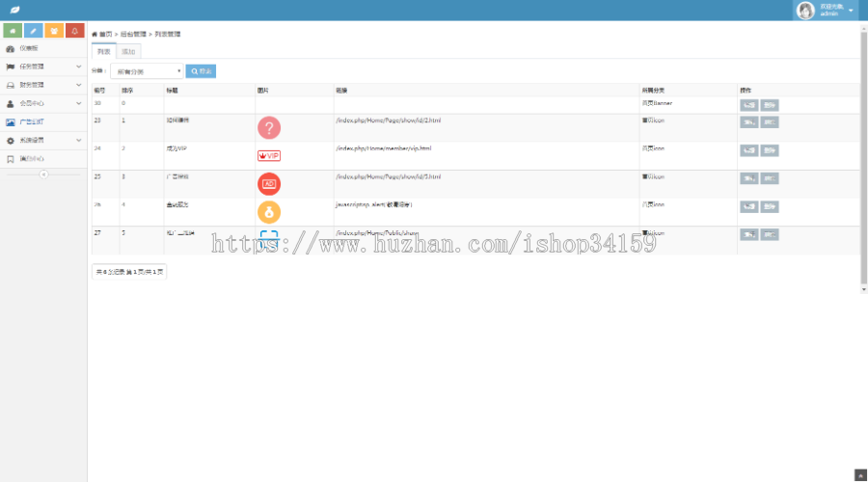The height and width of the screenshot is (482, 868).
Task: Open the dashboard sidebar menu item
Action: coord(43,49)
